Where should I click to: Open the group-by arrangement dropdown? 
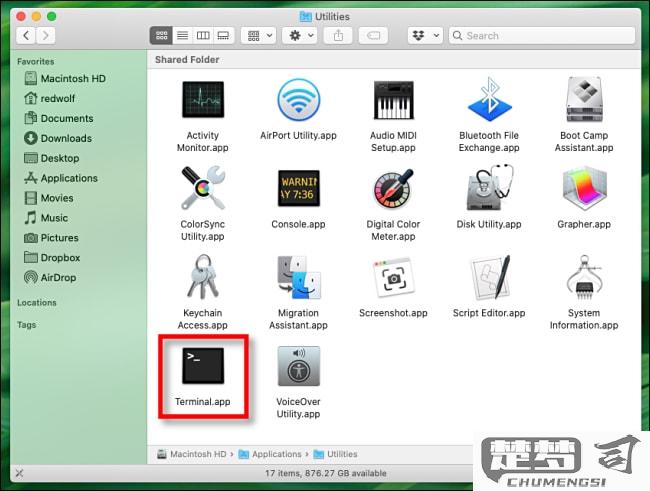coord(260,36)
